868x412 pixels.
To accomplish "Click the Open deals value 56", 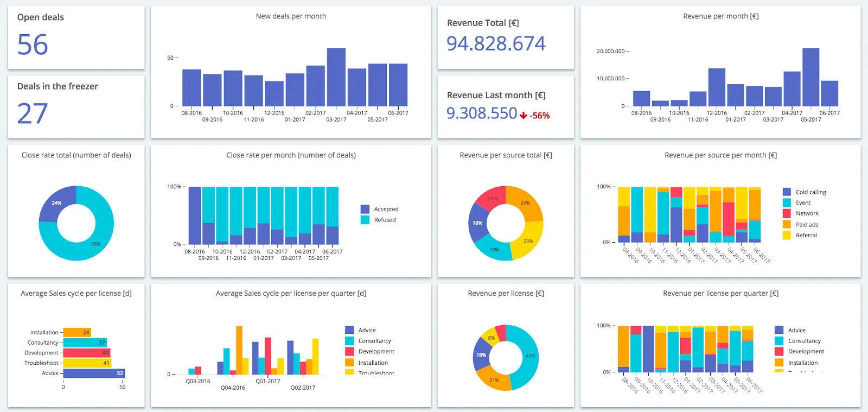I will [x=33, y=45].
